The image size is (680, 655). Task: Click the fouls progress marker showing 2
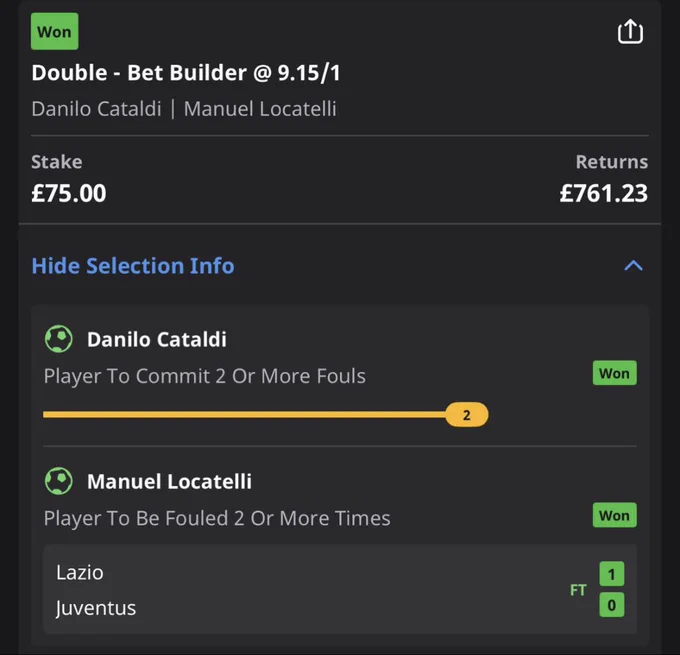click(467, 415)
